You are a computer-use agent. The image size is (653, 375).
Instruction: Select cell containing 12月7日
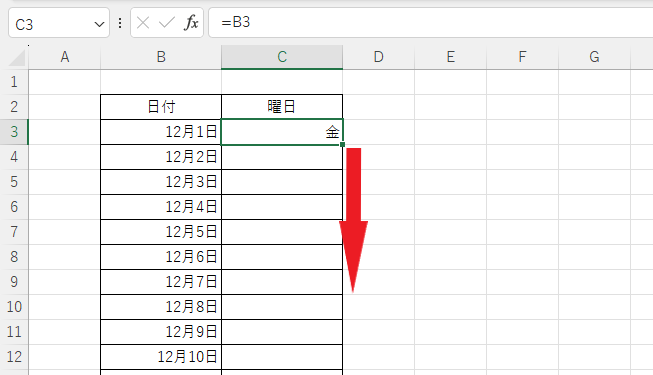[x=161, y=282]
